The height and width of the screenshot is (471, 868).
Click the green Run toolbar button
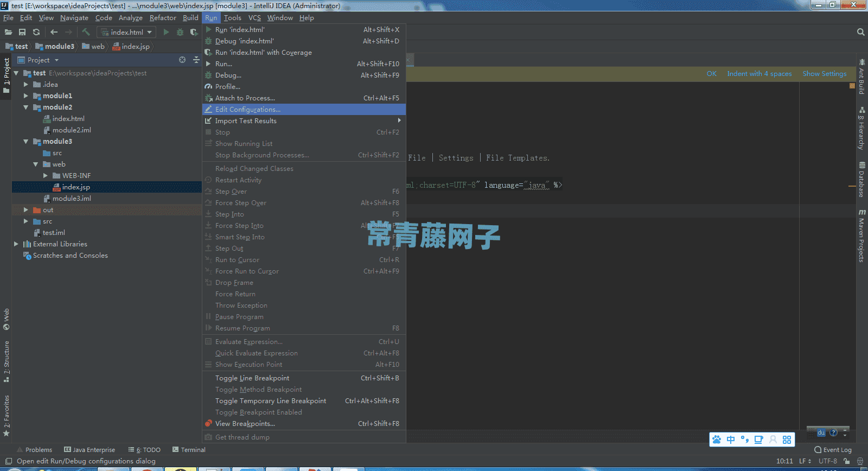point(166,32)
